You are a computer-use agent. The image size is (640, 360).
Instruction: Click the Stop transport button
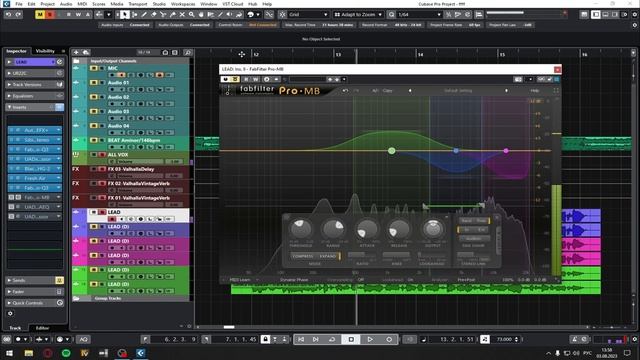(351, 339)
